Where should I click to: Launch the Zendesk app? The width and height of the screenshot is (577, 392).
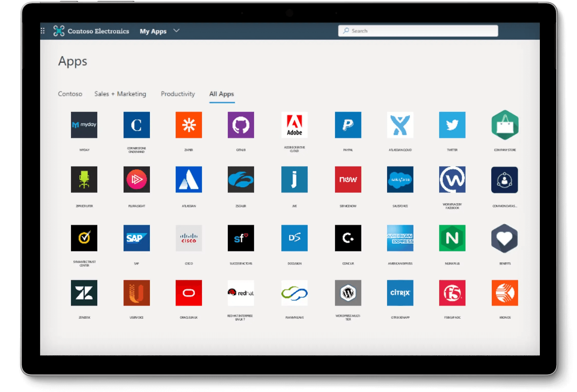(84, 293)
